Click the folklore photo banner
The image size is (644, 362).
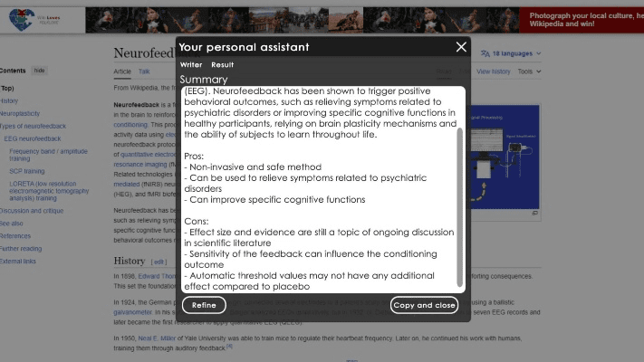click(x=299, y=18)
